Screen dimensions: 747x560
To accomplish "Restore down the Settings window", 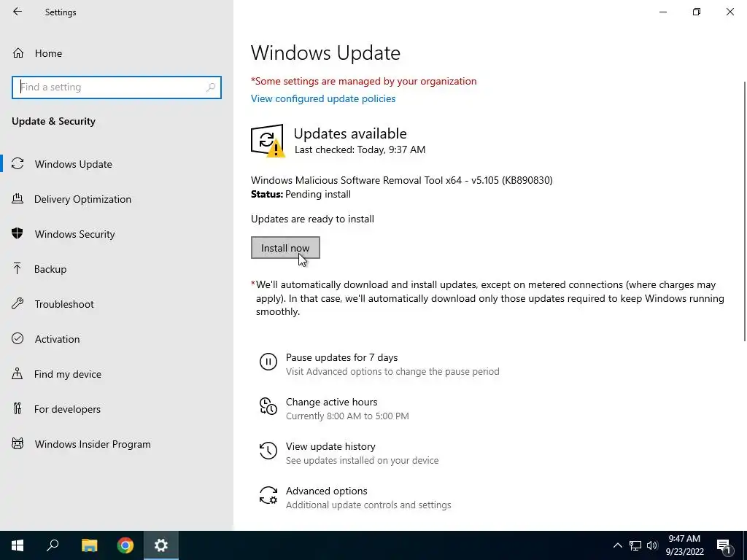I will tap(697, 12).
